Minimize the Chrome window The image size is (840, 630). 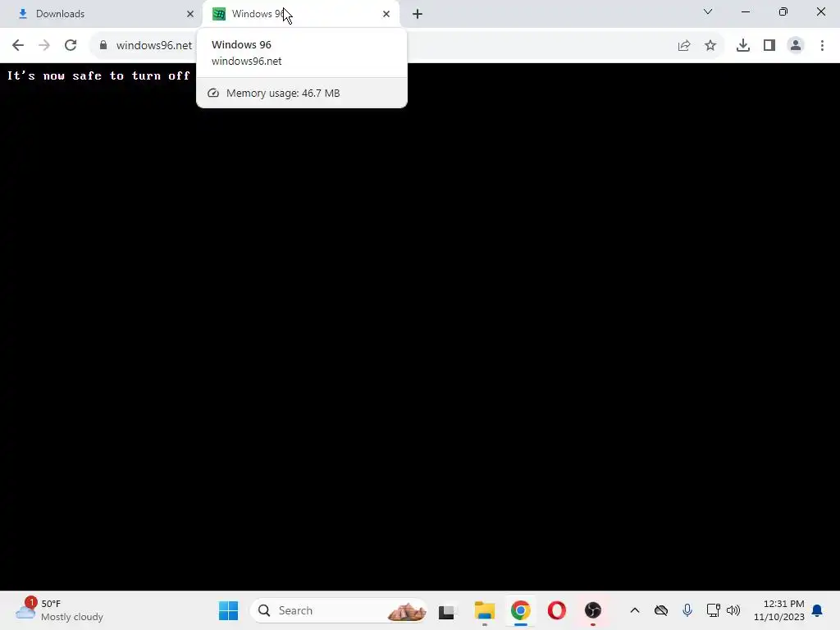745,11
